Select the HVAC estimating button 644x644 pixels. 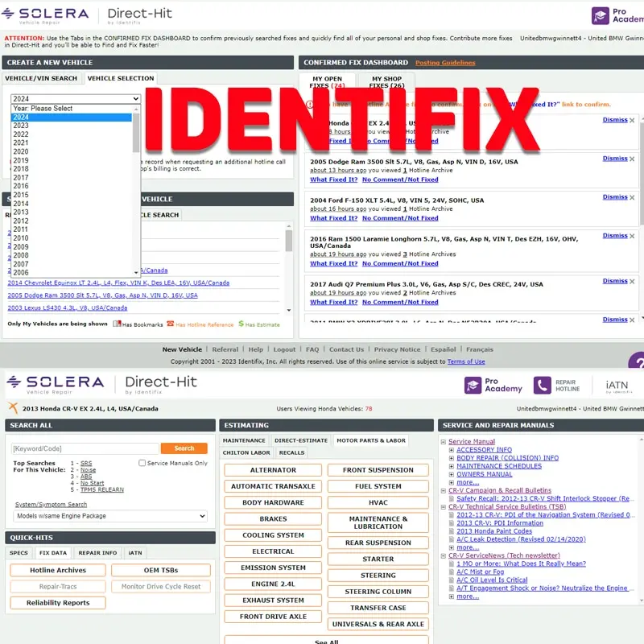tap(378, 502)
